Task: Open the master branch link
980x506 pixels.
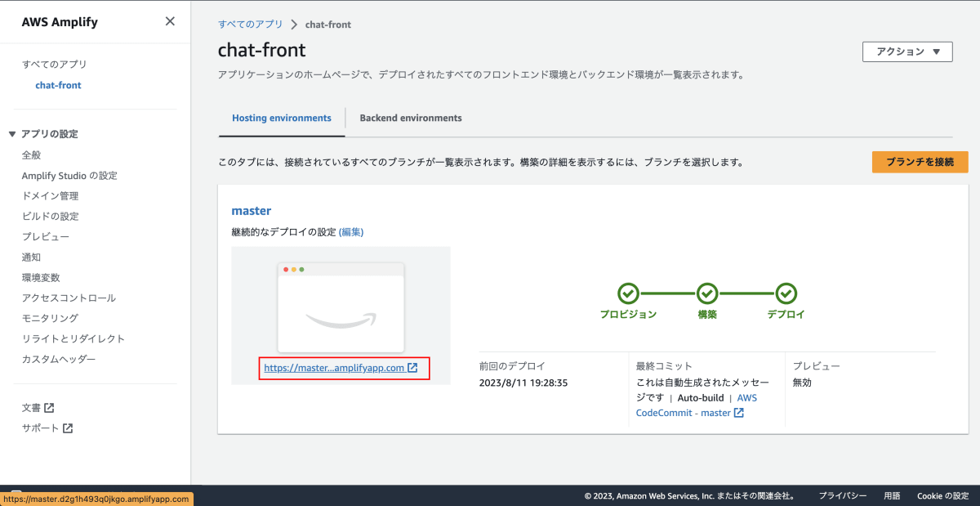Action: pos(251,211)
